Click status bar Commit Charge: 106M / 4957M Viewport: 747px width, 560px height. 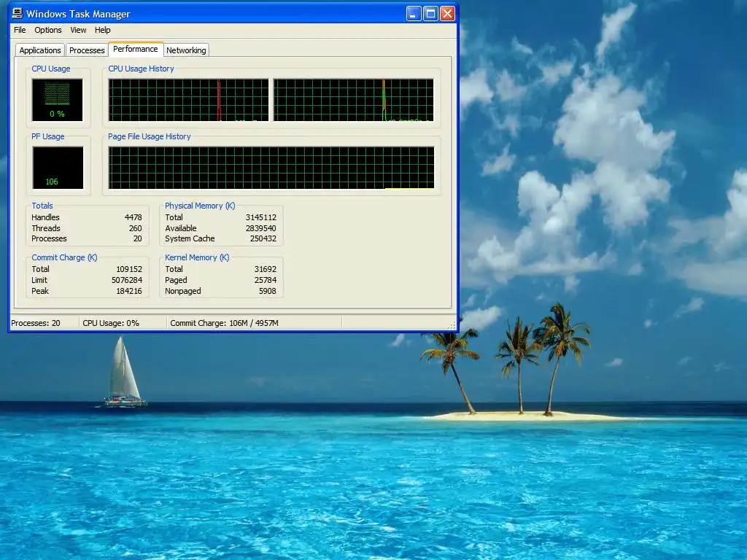225,323
